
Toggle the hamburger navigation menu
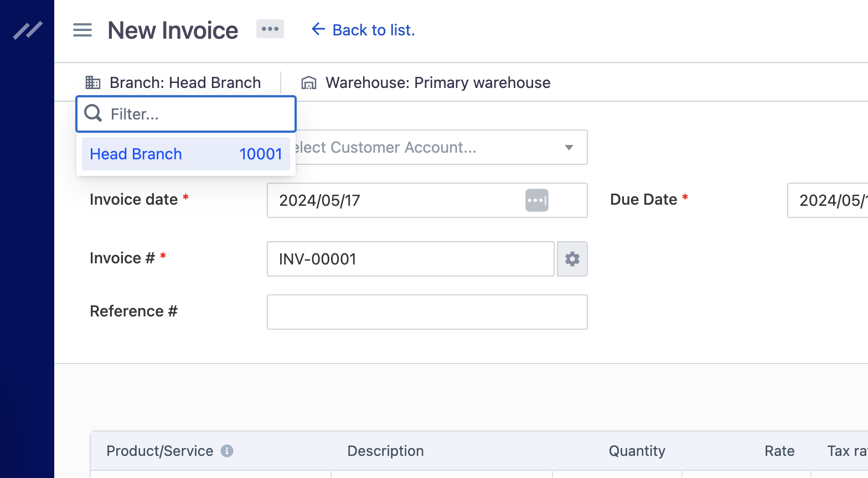[x=82, y=30]
